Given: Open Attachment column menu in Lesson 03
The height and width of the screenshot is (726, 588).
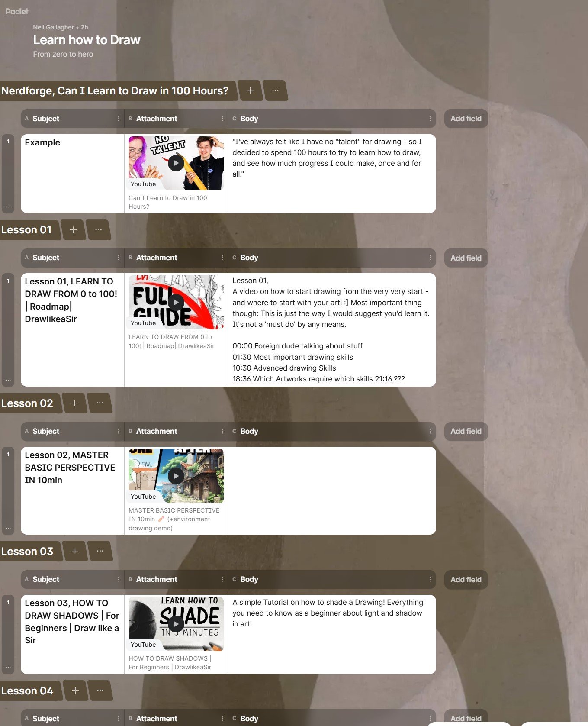Looking at the screenshot, I should pyautogui.click(x=222, y=579).
